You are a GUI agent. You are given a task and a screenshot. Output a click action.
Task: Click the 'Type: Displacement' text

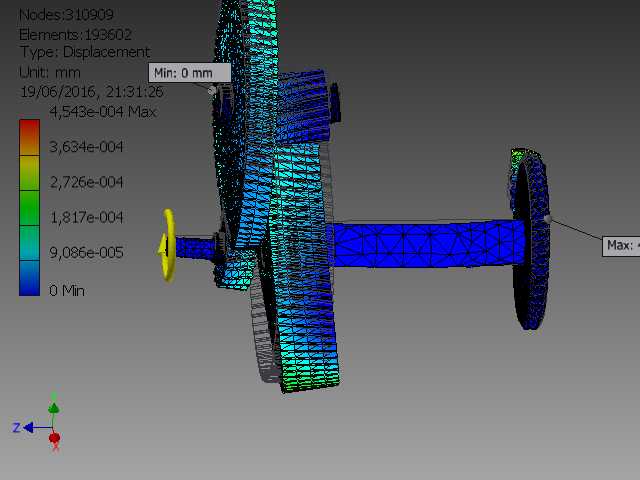coord(85,52)
